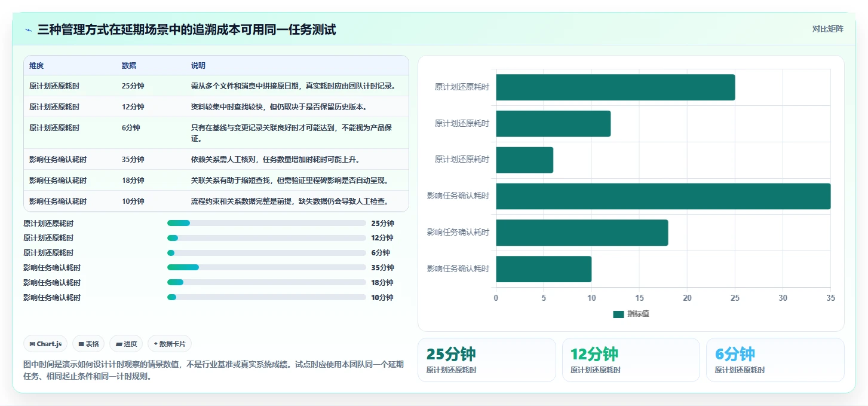
Task: Click the shortest chart bar at value 6
Action: click(525, 160)
